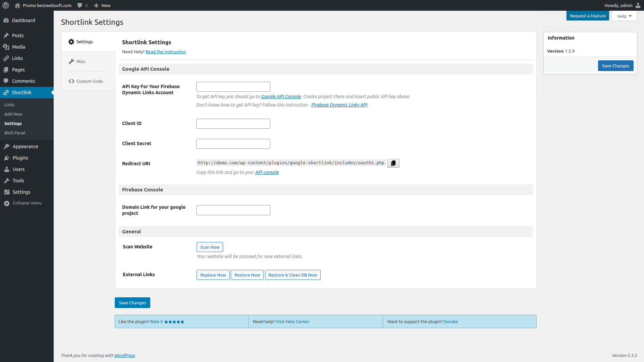Click the Appearance brush icon
This screenshot has height=362, width=644.
click(x=7, y=146)
